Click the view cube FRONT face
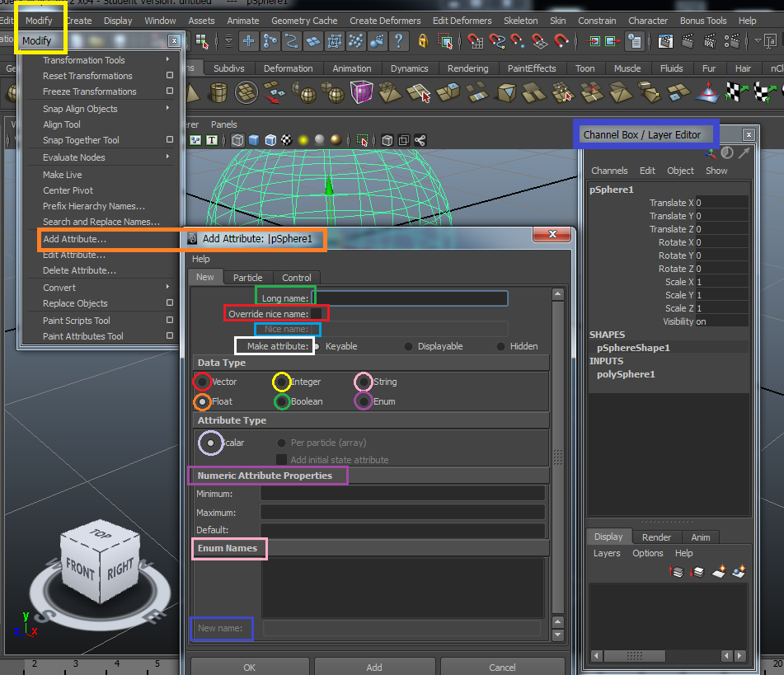The height and width of the screenshot is (675, 784). click(81, 570)
